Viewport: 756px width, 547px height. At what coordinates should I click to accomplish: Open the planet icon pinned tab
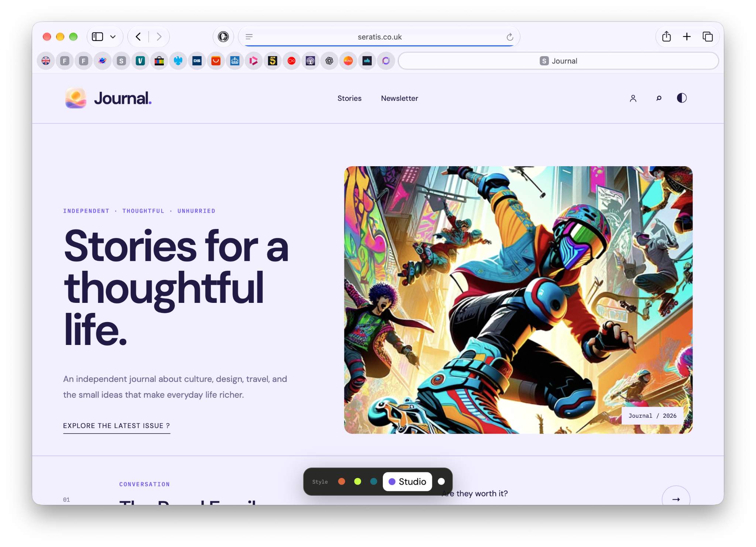103,61
